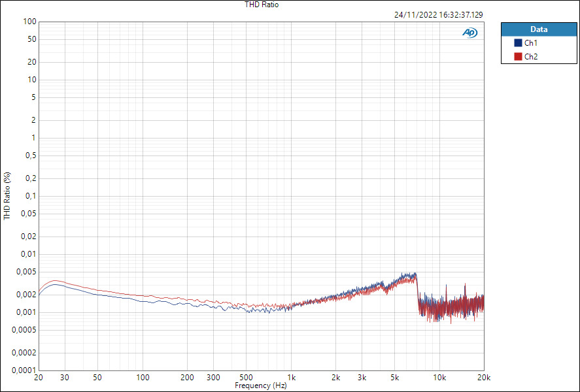Click the 20k frequency axis tick label
The image size is (580, 392).
(485, 378)
